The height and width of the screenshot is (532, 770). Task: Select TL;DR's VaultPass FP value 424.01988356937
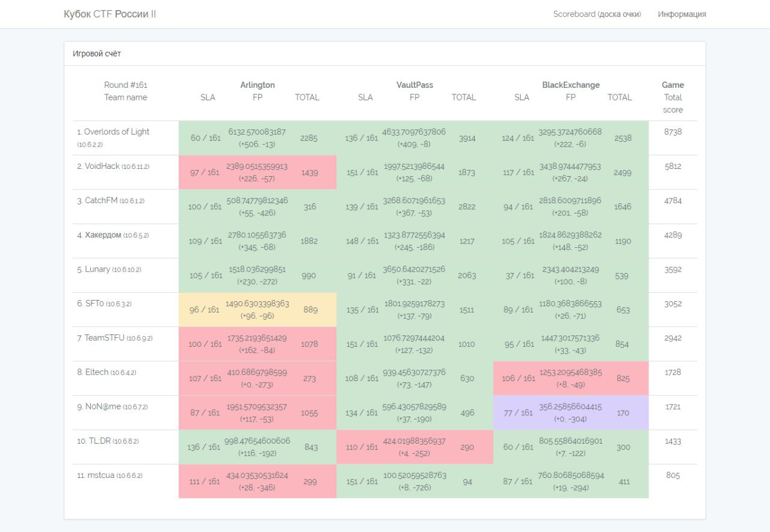click(x=414, y=441)
